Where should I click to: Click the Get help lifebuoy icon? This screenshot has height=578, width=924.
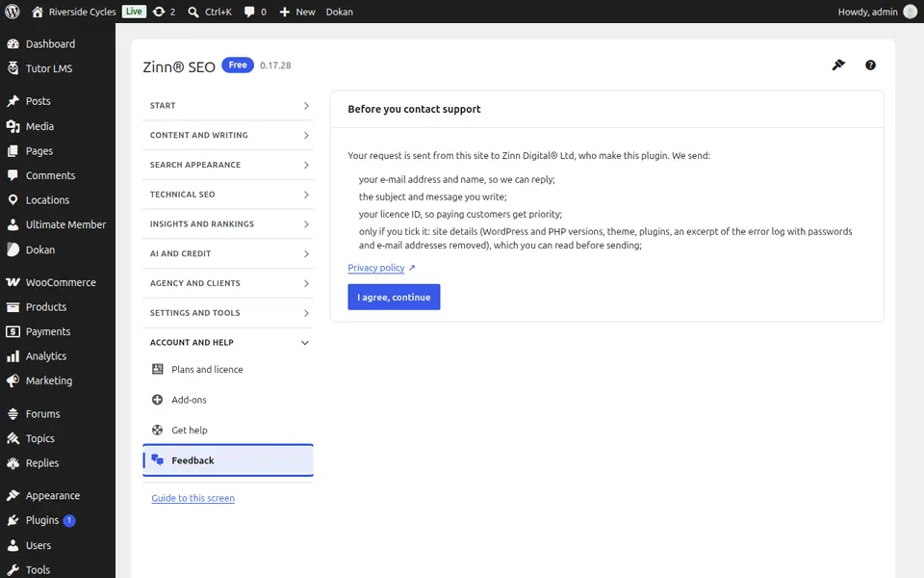(157, 430)
